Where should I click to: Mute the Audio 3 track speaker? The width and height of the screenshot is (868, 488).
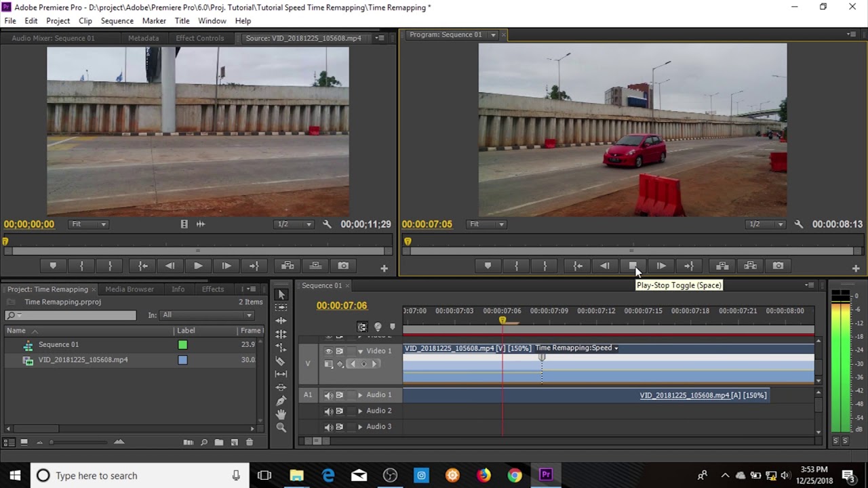coord(329,427)
